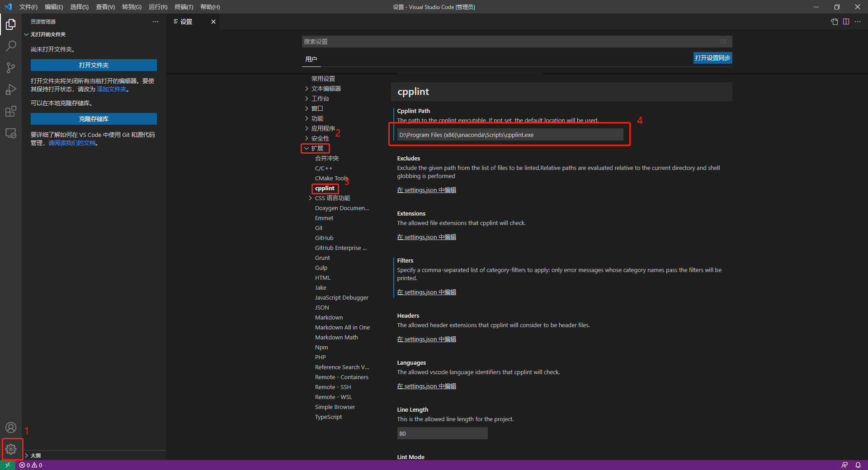Open the 查看(V) menu

(x=105, y=7)
